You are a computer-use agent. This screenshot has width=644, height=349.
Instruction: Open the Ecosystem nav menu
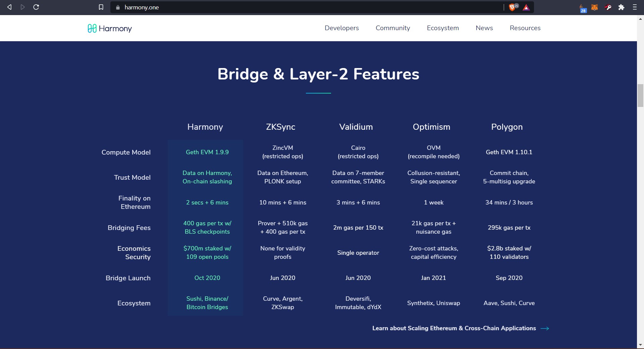click(443, 28)
